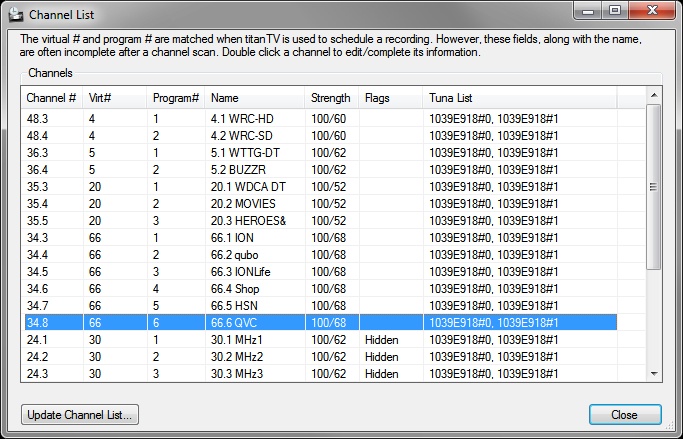Sort by the Name column header

[x=255, y=98]
